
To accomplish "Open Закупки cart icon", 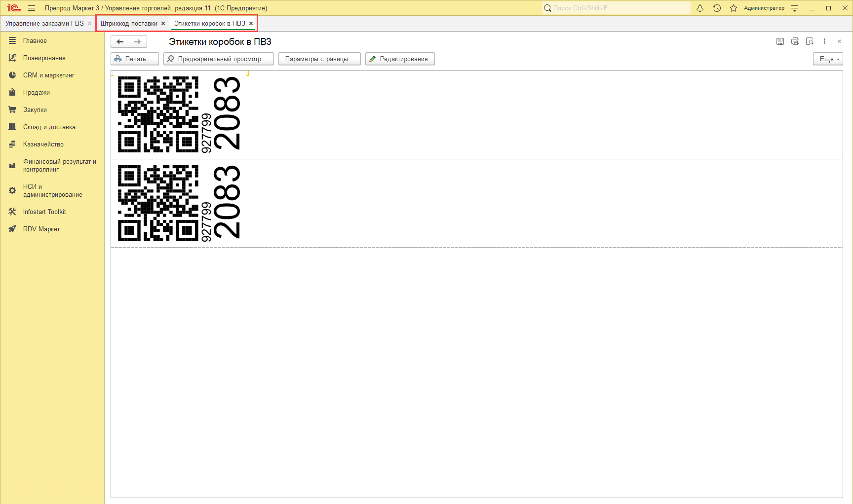I will 12,110.
